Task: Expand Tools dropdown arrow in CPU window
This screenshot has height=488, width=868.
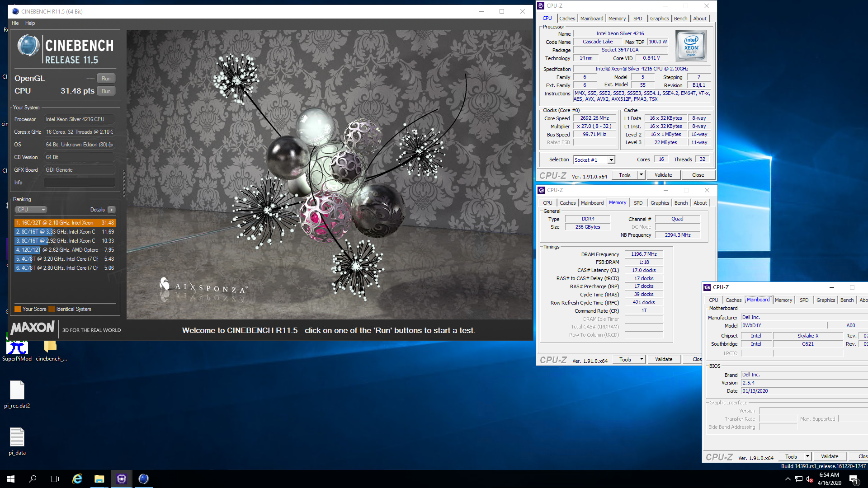Action: pyautogui.click(x=641, y=175)
